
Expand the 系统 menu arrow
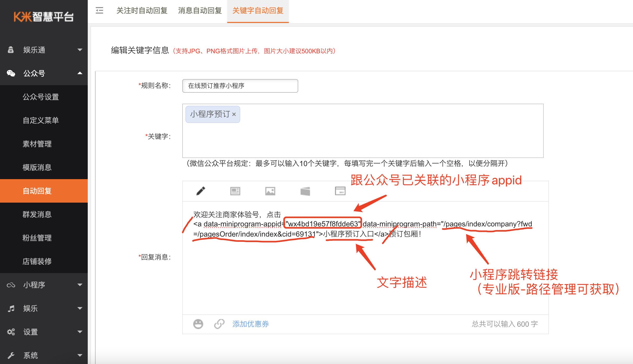point(80,355)
